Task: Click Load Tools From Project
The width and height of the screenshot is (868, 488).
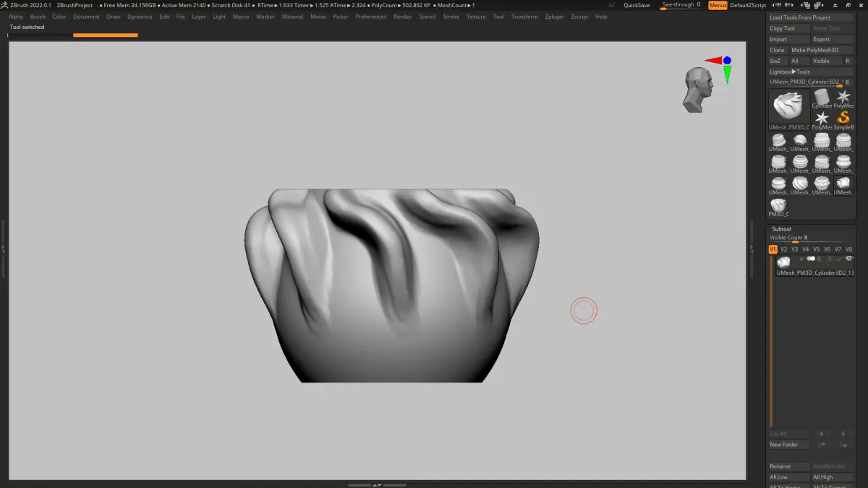Action: click(811, 17)
